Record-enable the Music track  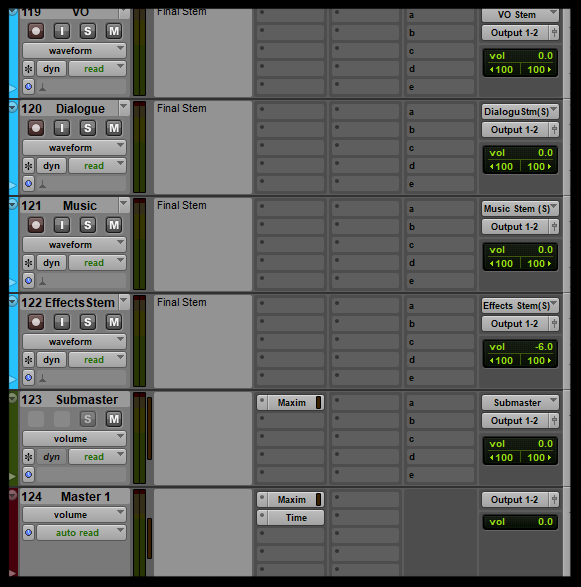tap(36, 225)
